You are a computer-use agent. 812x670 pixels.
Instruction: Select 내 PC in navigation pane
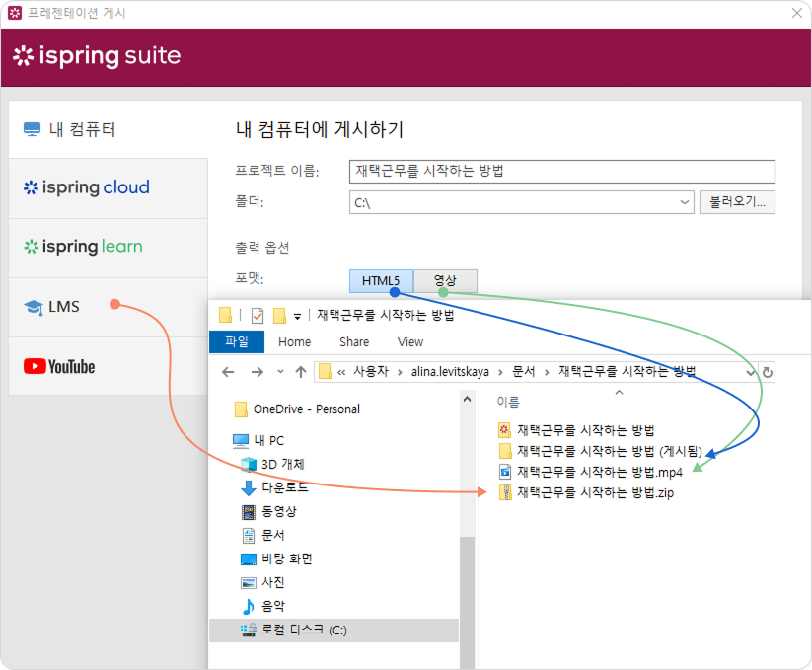coord(268,441)
